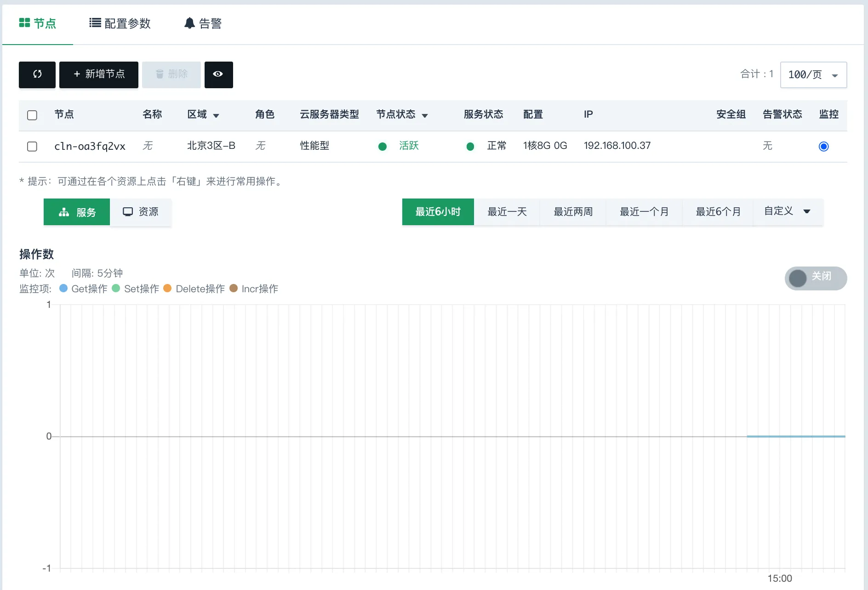Image resolution: width=868 pixels, height=590 pixels.
Task: Toggle the Get操作 blue legend item
Action: point(84,289)
